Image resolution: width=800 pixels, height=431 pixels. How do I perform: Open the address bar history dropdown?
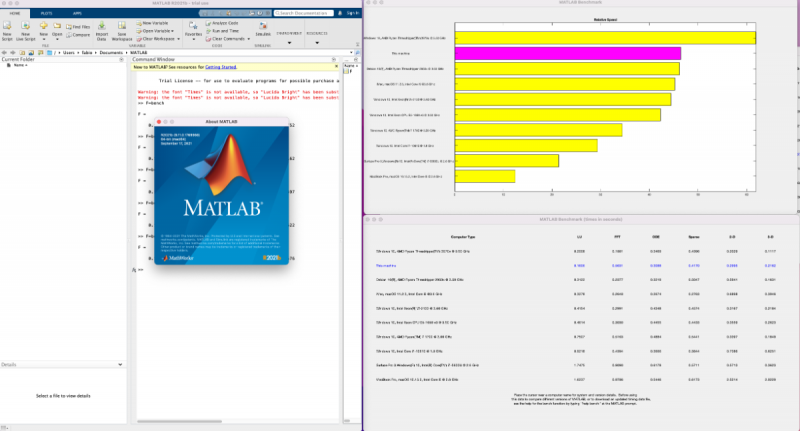click(351, 53)
